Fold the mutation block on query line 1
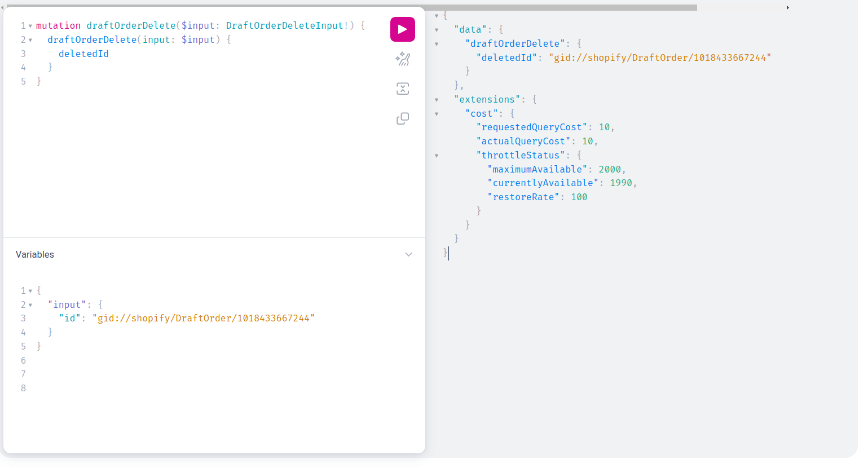Screen dimensions: 868x468 coord(30,26)
